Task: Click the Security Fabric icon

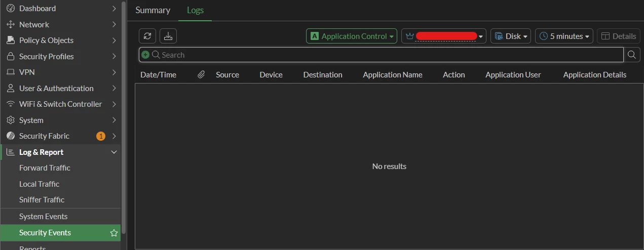Action: 10,136
